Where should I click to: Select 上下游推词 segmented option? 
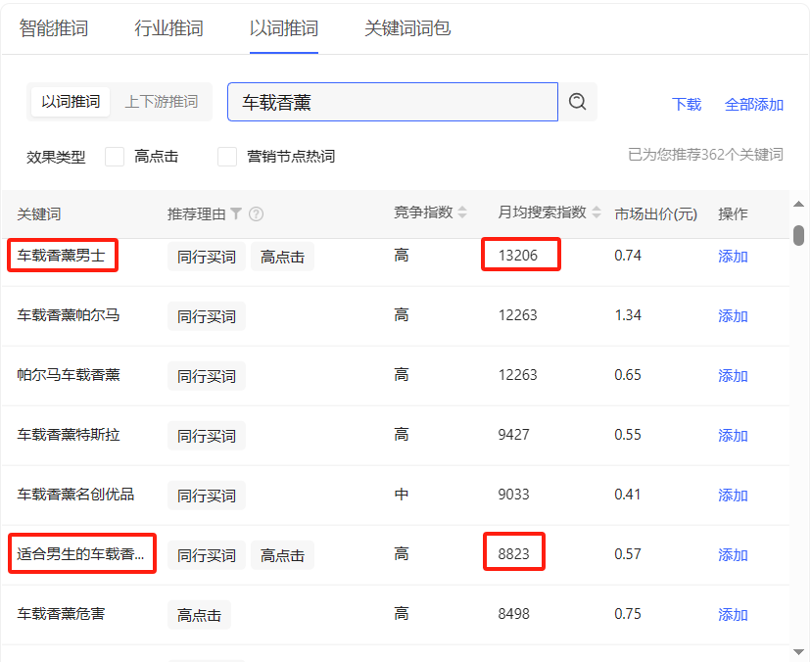[x=162, y=102]
